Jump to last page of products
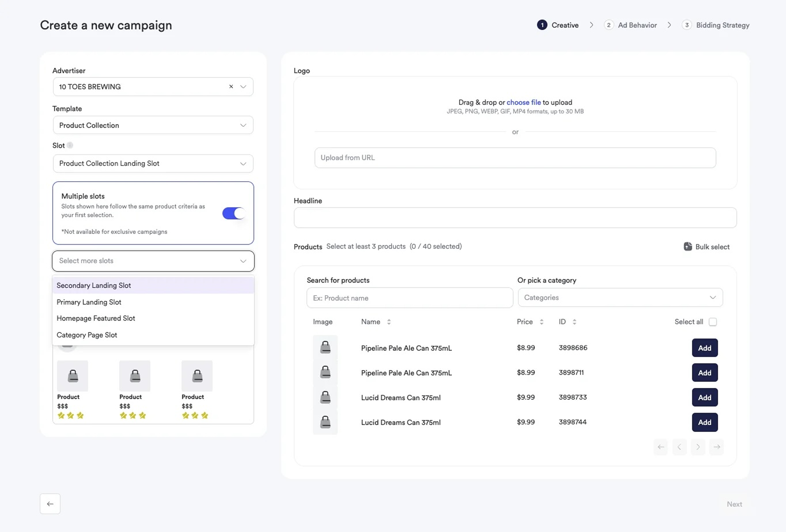Screen dimensions: 786x532 pos(717,447)
